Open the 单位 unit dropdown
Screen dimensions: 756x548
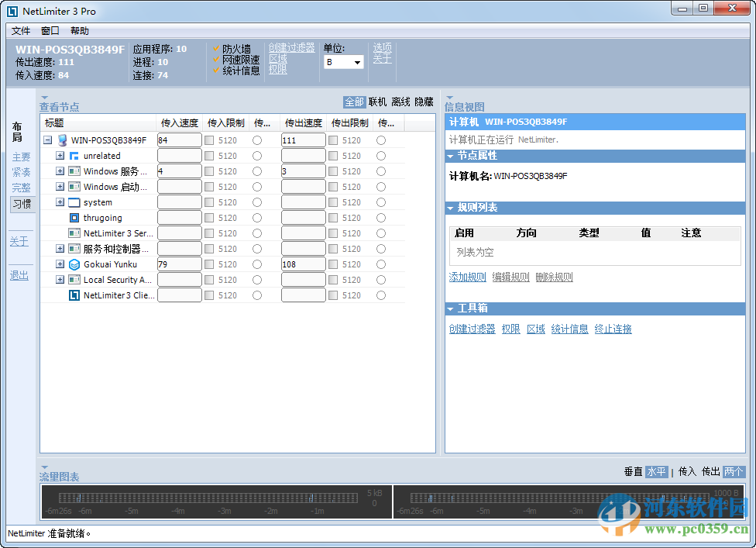[x=356, y=62]
